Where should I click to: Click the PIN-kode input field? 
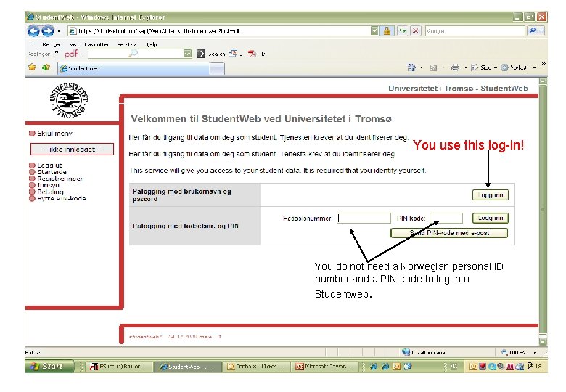click(x=446, y=218)
